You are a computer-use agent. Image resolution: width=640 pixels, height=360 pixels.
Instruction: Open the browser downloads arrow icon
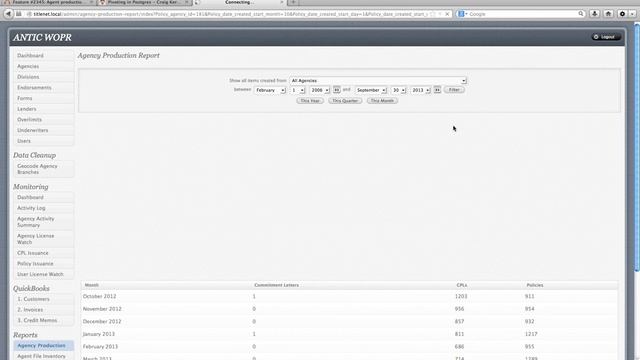click(595, 14)
